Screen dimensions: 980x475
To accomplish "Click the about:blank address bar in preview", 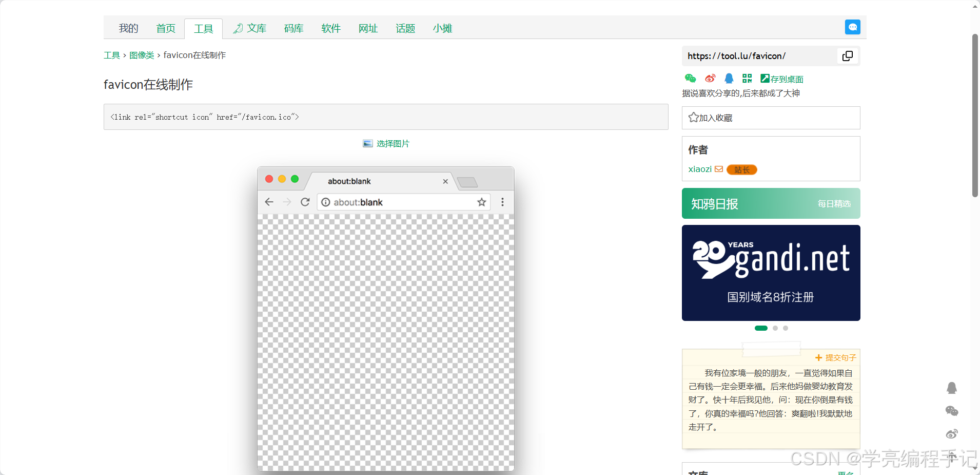I will click(404, 202).
